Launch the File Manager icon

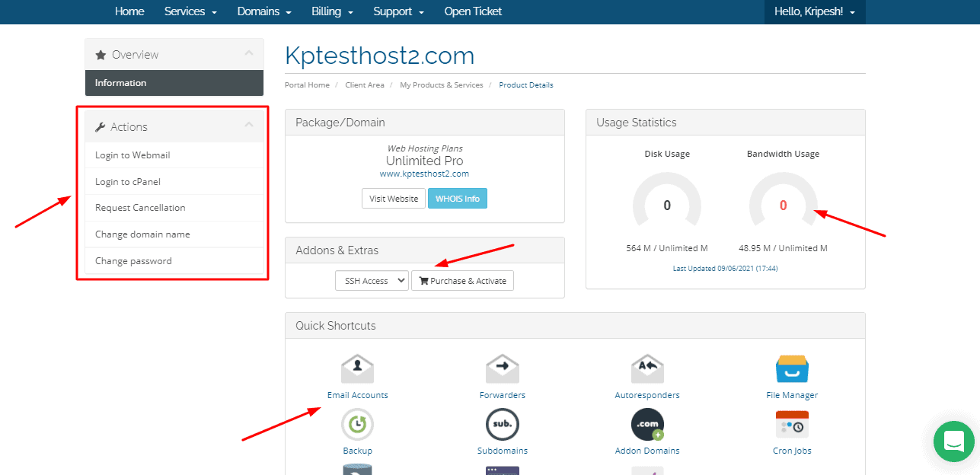(x=792, y=369)
